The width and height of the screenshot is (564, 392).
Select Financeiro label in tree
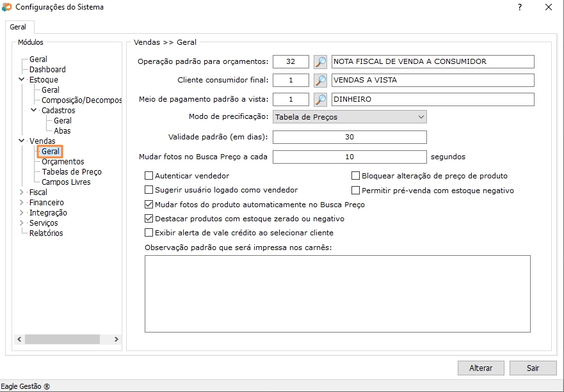coord(46,203)
